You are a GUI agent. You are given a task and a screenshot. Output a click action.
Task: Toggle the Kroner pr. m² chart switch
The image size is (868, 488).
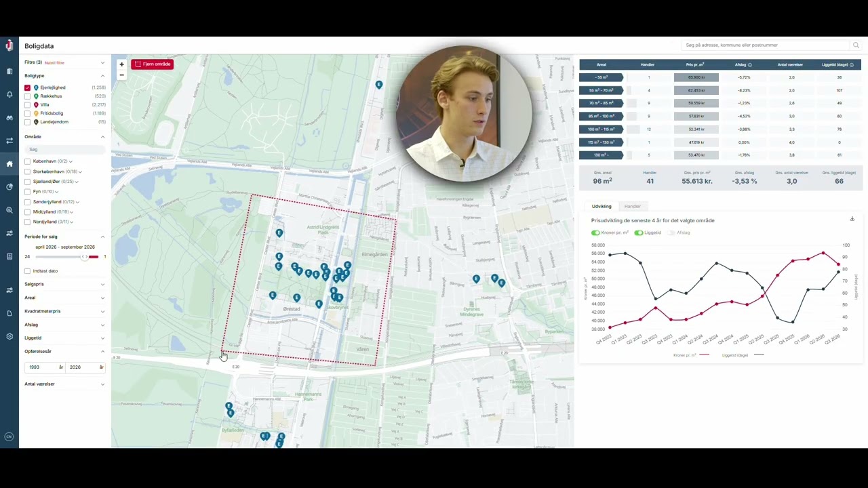[x=595, y=232]
